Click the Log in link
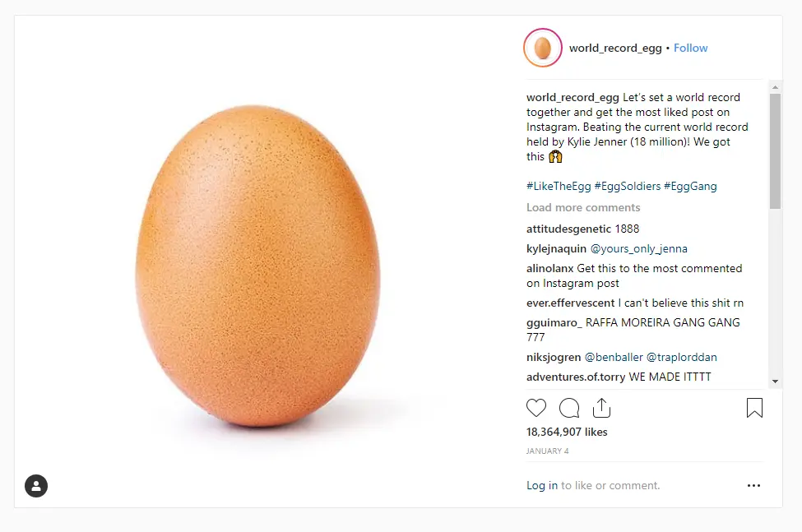The height and width of the screenshot is (532, 802). click(x=542, y=486)
